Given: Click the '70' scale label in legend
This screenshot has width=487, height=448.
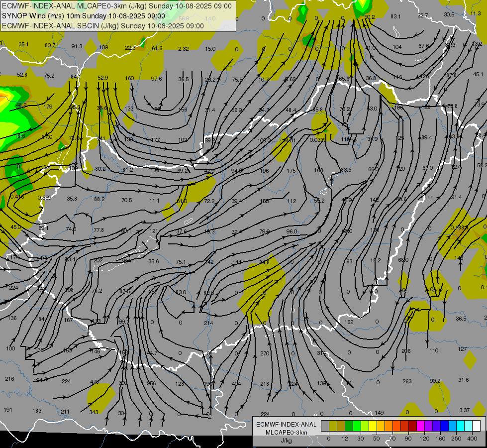Looking at the screenshot, I should pyautogui.click(x=392, y=439).
